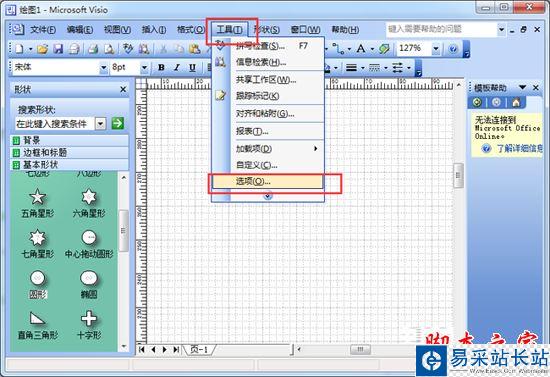
Task: Select the Text tool A icon
Action: [x=361, y=48]
